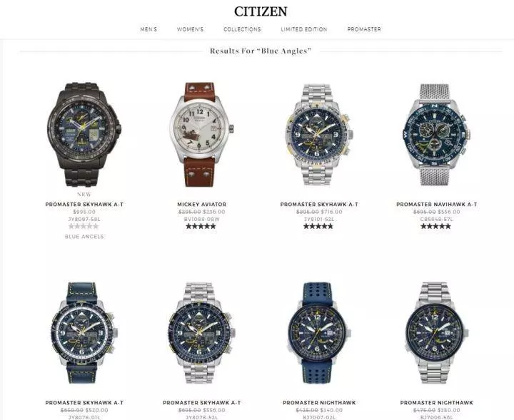Viewport: 514px width, 420px height.
Task: View the blue leather strap Skyhawk watch image
Action: [x=84, y=332]
